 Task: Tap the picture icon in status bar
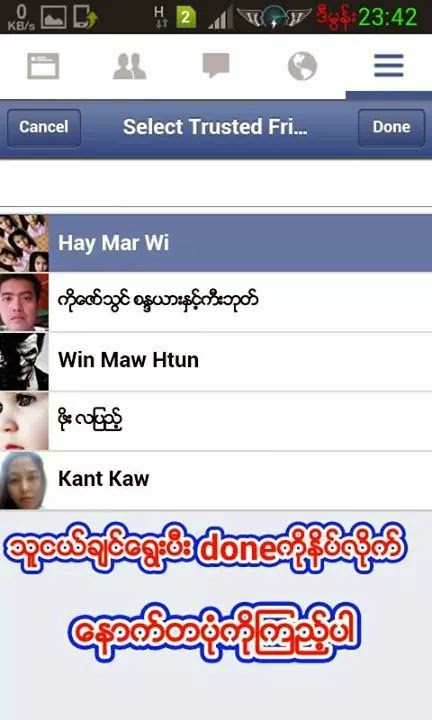point(54,17)
